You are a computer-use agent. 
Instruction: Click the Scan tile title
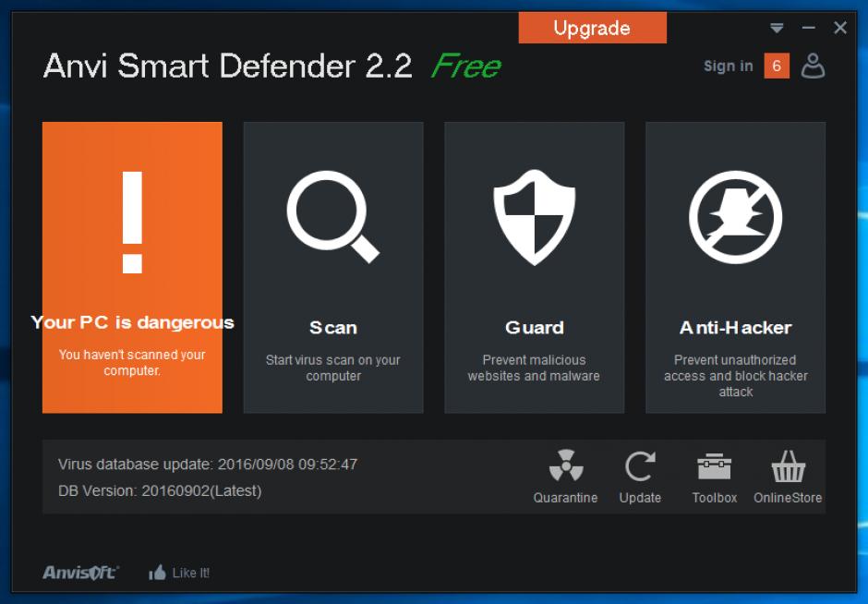coord(333,328)
